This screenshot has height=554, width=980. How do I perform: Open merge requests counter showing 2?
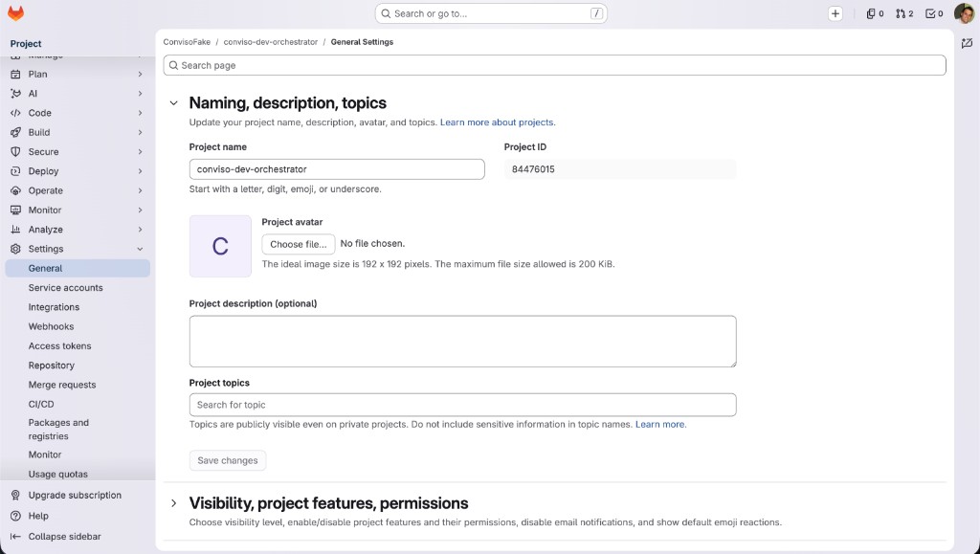click(x=904, y=13)
